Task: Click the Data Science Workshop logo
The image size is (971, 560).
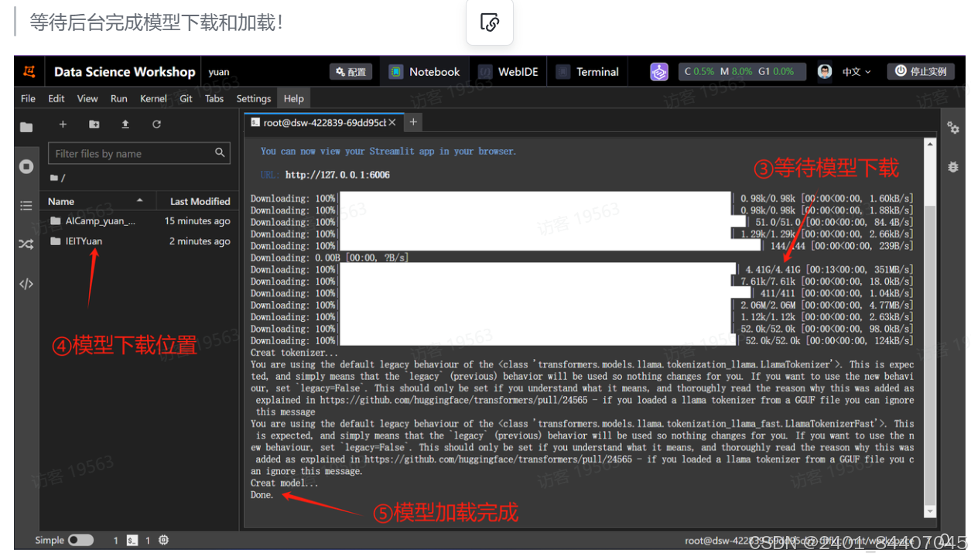Action: pos(29,71)
